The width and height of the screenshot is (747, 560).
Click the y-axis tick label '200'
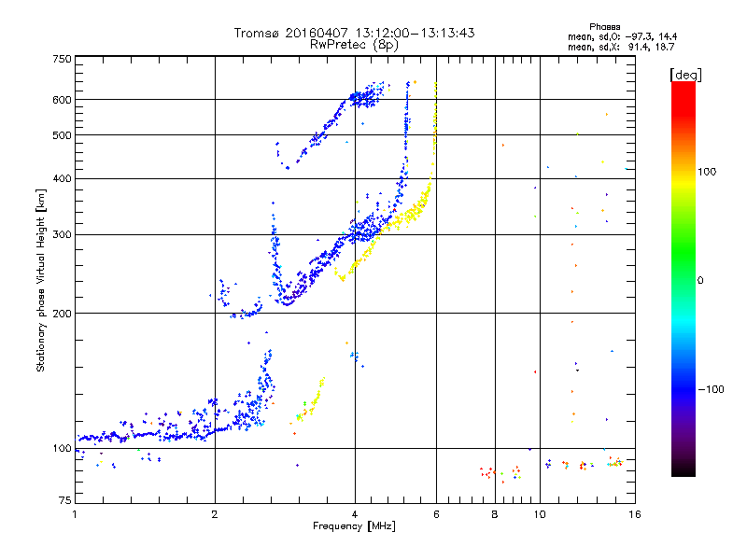(62, 314)
